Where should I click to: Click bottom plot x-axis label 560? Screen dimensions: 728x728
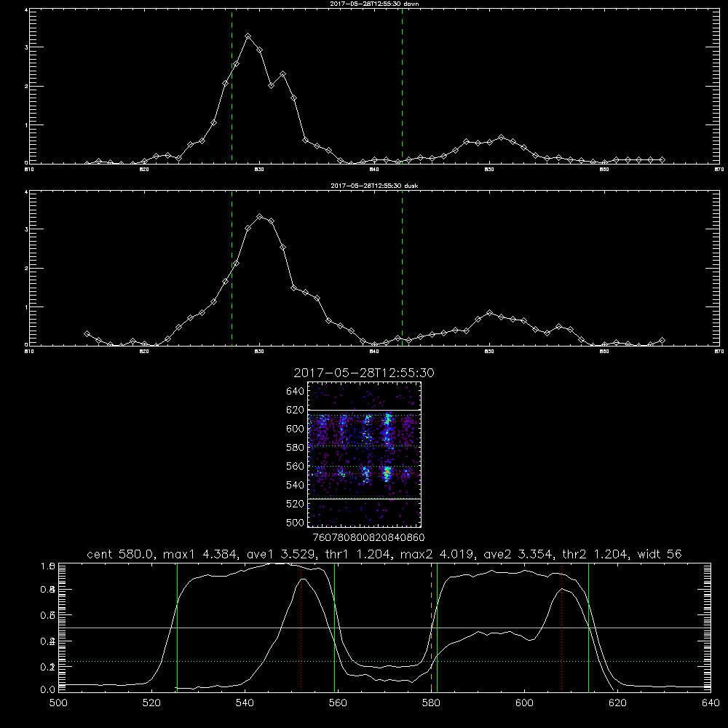click(338, 703)
